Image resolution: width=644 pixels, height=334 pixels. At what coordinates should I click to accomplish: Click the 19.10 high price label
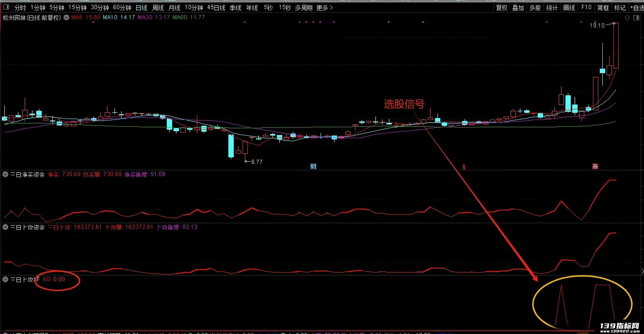[x=597, y=25]
